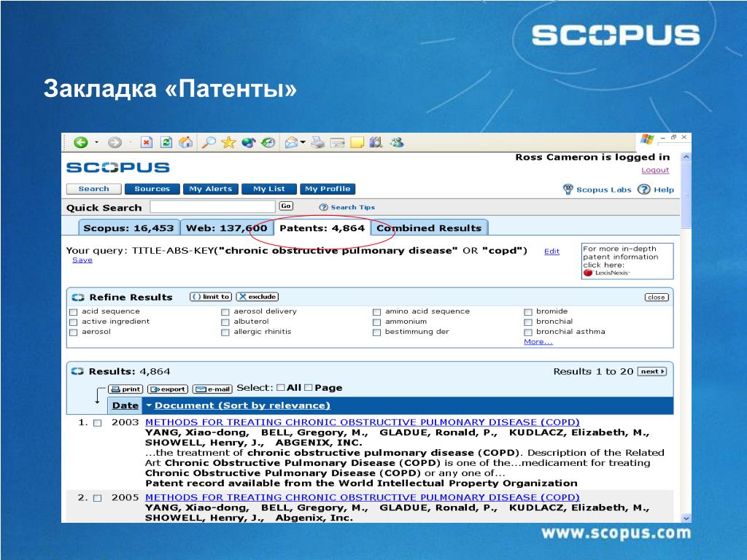The width and height of the screenshot is (747, 560).
Task: Click the Scopus logo in page header
Action: pos(117,168)
